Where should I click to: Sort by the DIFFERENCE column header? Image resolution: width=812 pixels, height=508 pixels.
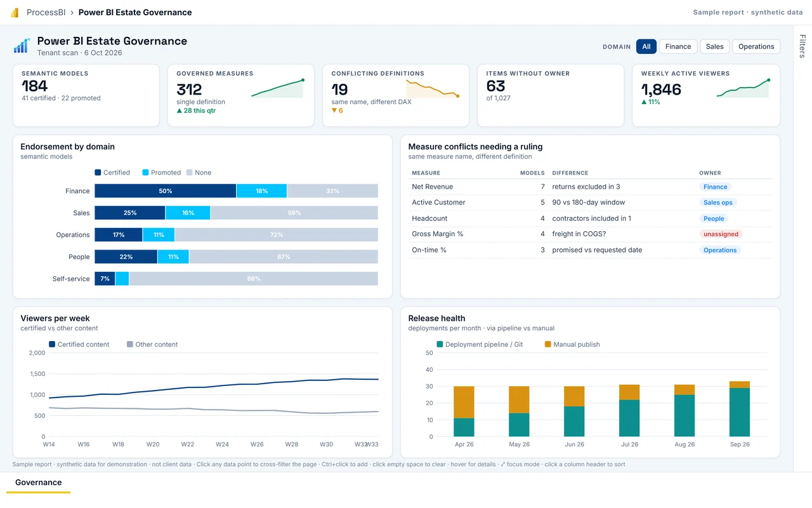pos(570,173)
